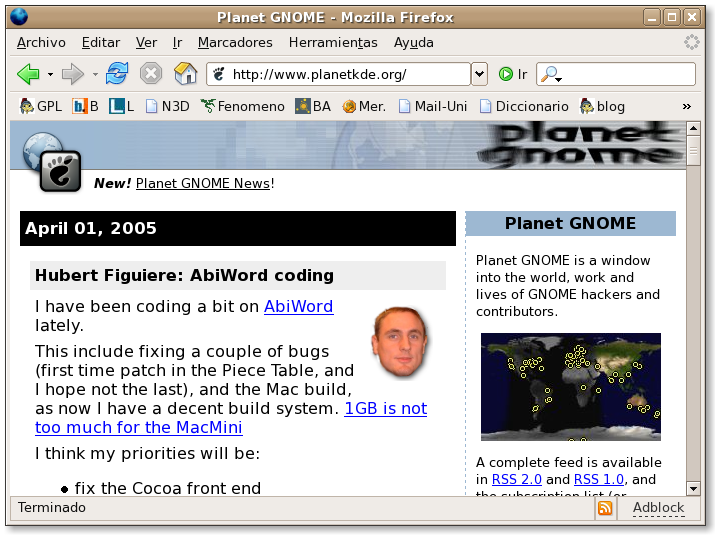715x535 pixels.
Task: Open the Ir menu
Action: click(x=177, y=42)
